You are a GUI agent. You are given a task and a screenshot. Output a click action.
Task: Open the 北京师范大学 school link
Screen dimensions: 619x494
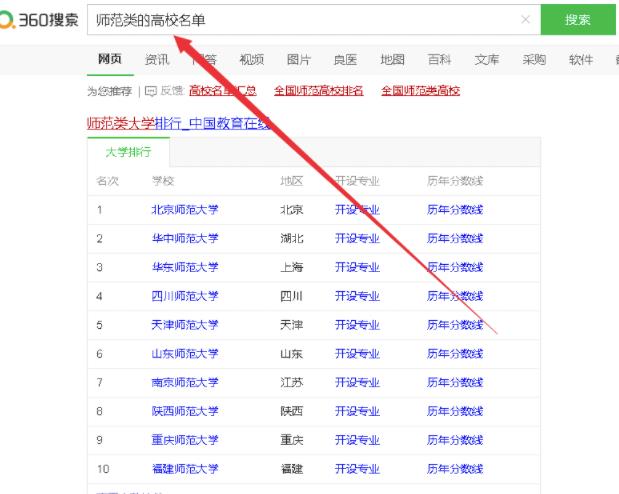(x=184, y=210)
